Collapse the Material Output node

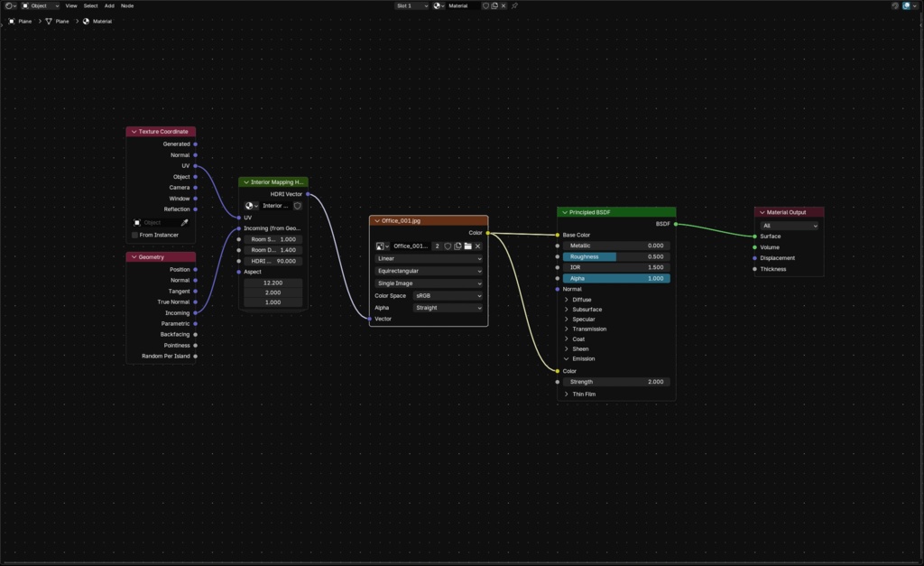(762, 212)
